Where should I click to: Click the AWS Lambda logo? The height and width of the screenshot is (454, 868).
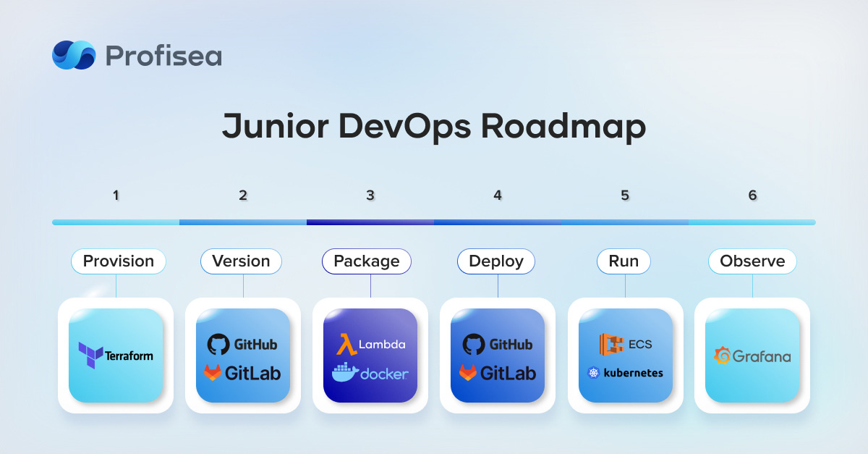370,344
